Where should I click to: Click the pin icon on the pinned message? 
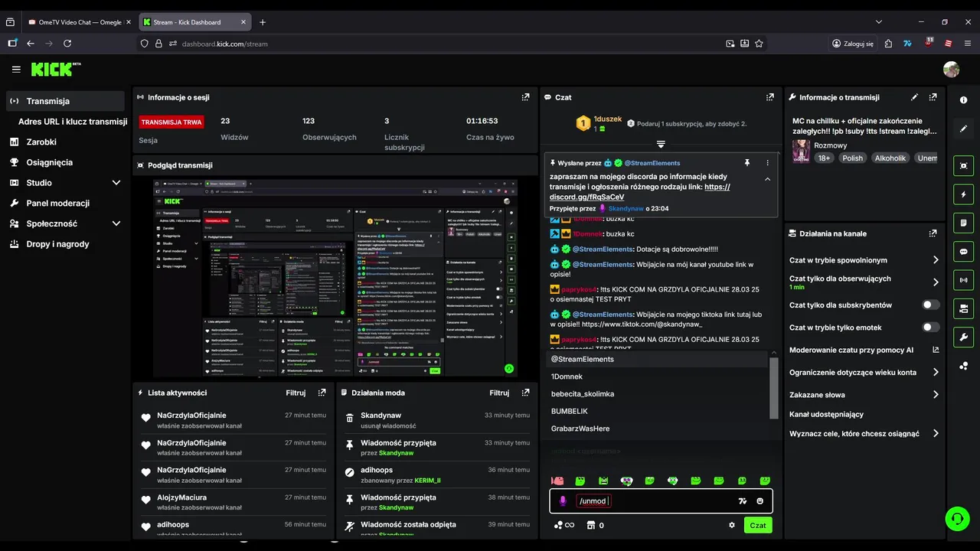click(747, 163)
